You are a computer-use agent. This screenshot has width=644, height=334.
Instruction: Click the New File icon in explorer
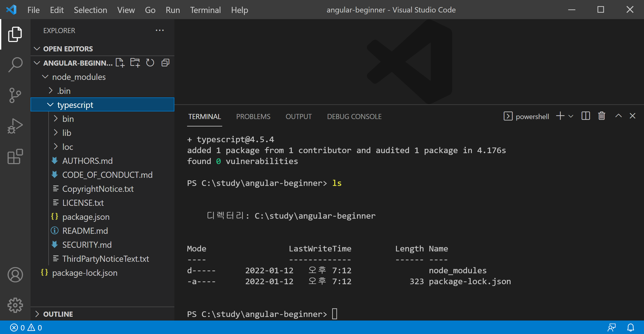coord(120,63)
